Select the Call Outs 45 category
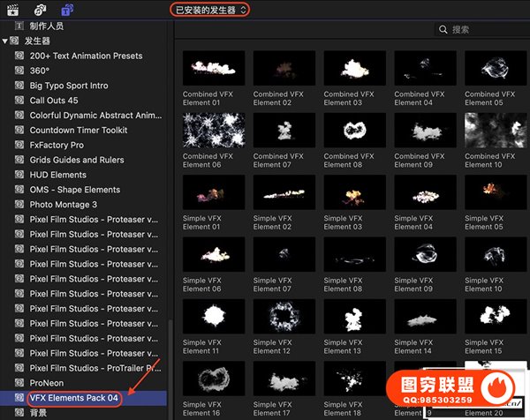The image size is (530, 420). [x=54, y=101]
